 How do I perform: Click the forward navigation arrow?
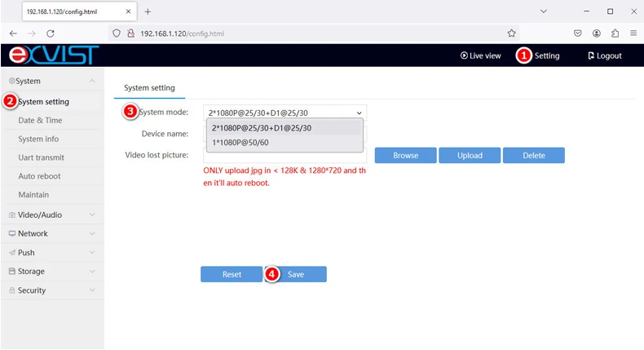tap(32, 33)
